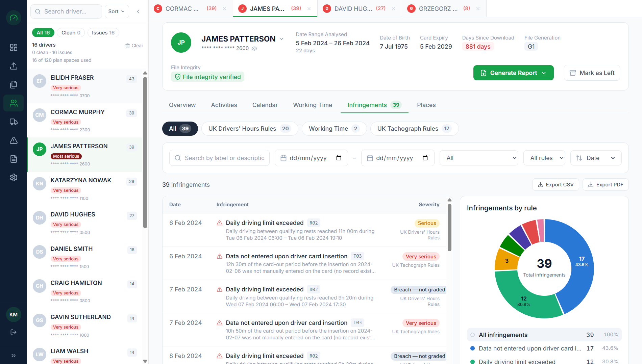Screen dimensions: 642x364
Task: Click the EF avatar for Eilidh Fraser
Action: pyautogui.click(x=40, y=81)
